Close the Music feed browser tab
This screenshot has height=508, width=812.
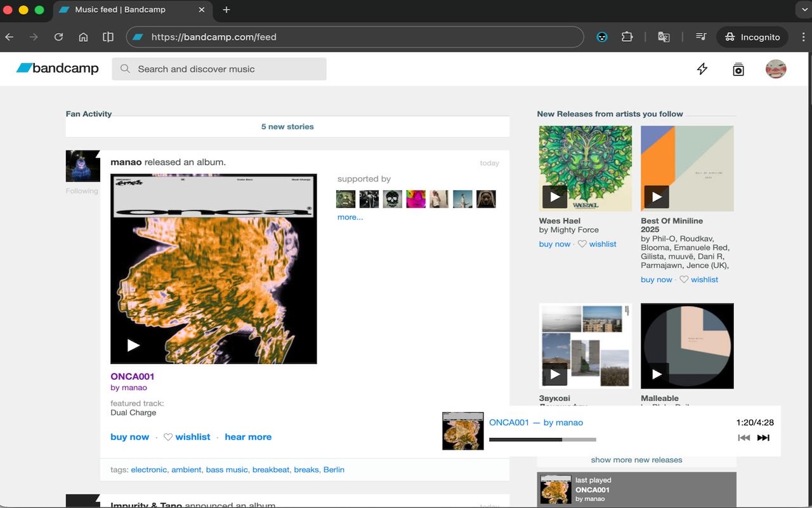click(202, 10)
